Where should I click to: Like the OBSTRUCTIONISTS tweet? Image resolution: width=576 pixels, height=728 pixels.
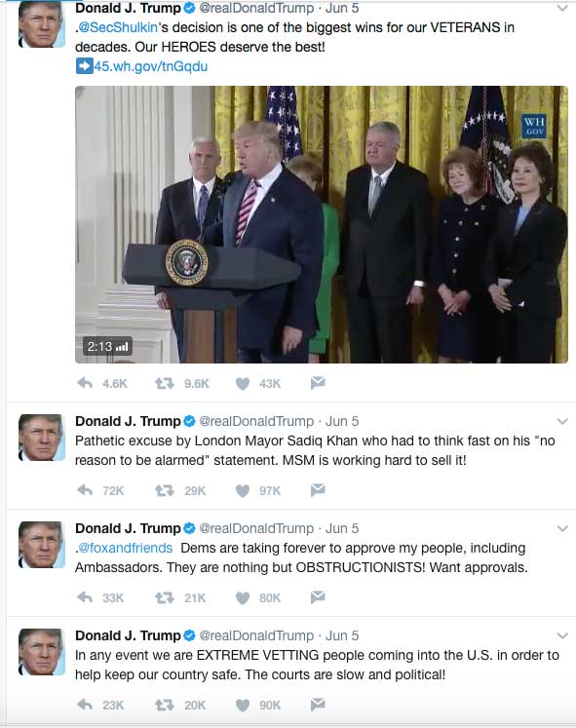[243, 598]
